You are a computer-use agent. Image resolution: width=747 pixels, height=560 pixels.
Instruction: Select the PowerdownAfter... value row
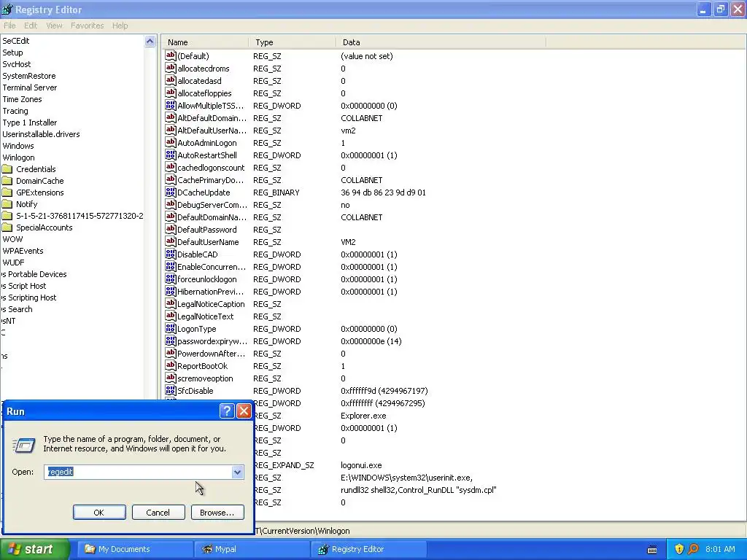pos(212,354)
